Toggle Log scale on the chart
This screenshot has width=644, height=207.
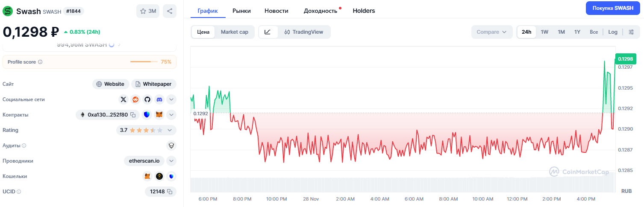coord(613,32)
